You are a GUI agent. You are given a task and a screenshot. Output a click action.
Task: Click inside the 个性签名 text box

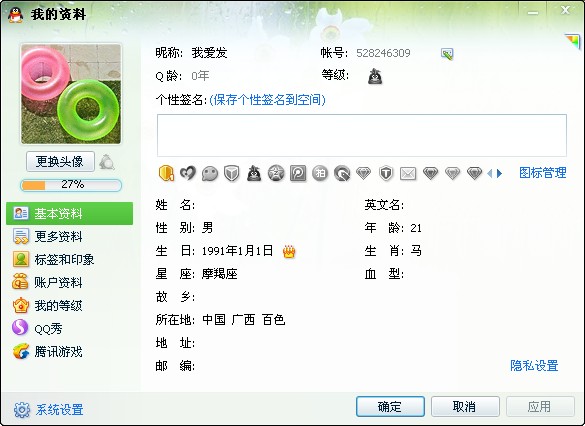click(362, 135)
